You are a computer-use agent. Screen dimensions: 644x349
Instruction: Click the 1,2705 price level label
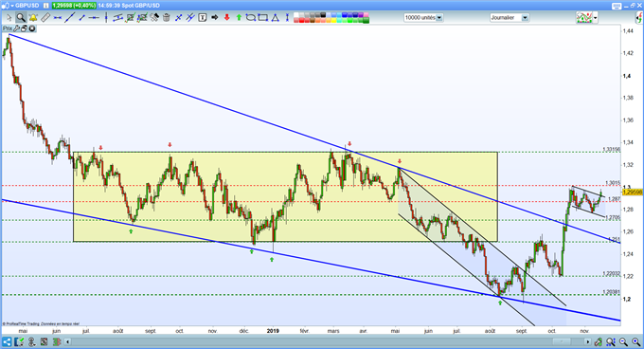[x=613, y=217]
